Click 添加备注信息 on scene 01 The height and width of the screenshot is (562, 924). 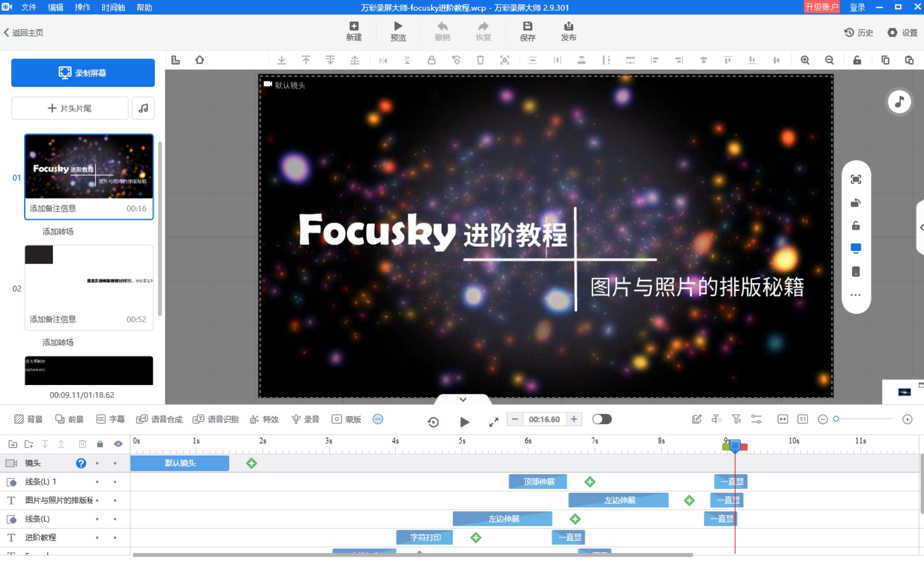pos(53,208)
